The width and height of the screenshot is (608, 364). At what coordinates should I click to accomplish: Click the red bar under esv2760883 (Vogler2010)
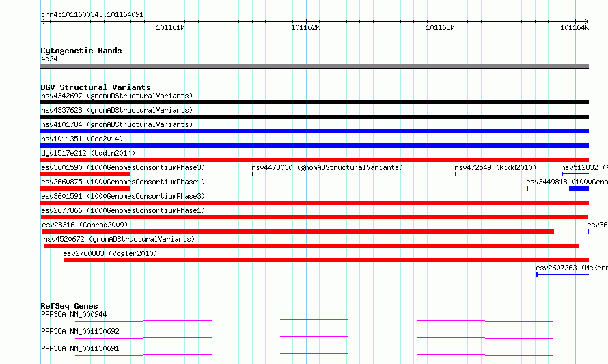[326, 260]
